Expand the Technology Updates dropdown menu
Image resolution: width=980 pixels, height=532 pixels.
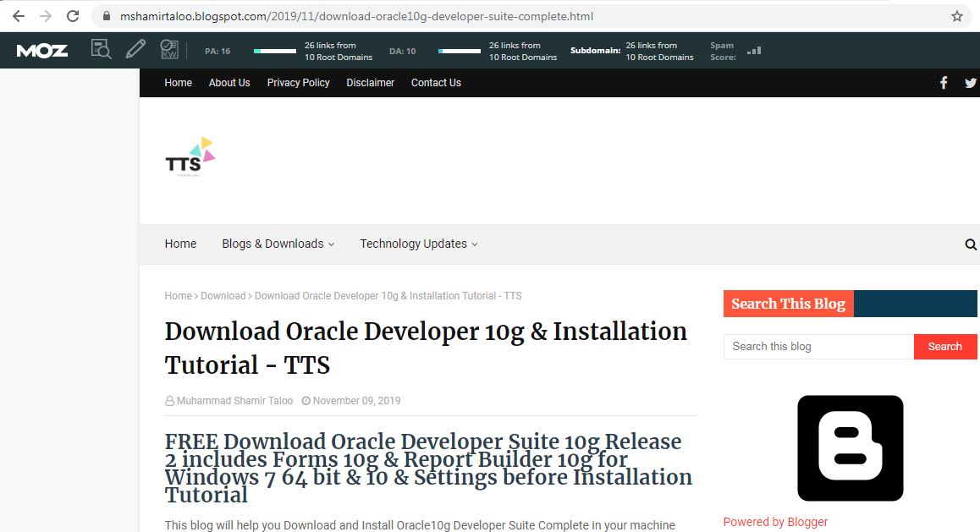[418, 244]
